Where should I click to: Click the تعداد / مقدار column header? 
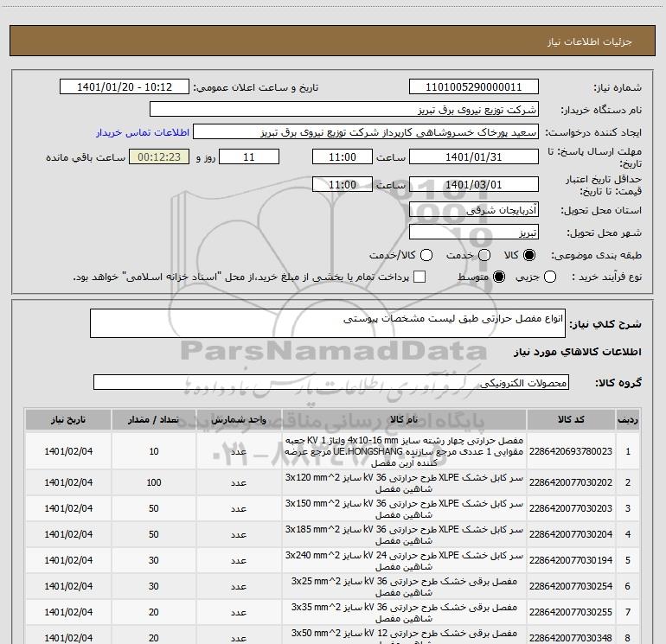click(154, 419)
